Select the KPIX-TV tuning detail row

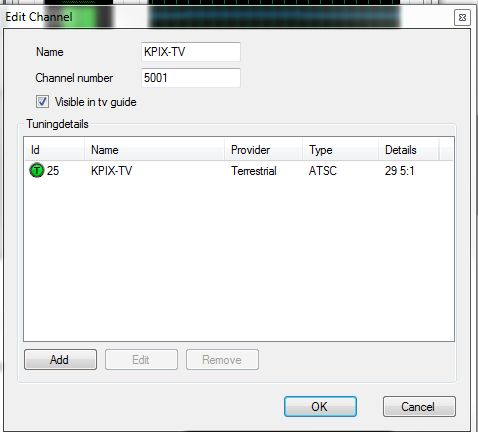239,171
